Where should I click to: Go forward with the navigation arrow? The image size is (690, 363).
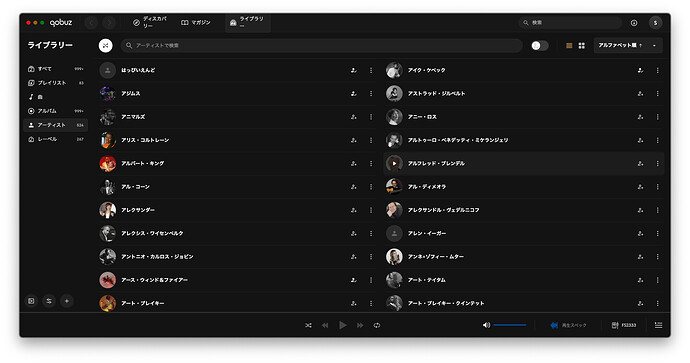tap(109, 22)
